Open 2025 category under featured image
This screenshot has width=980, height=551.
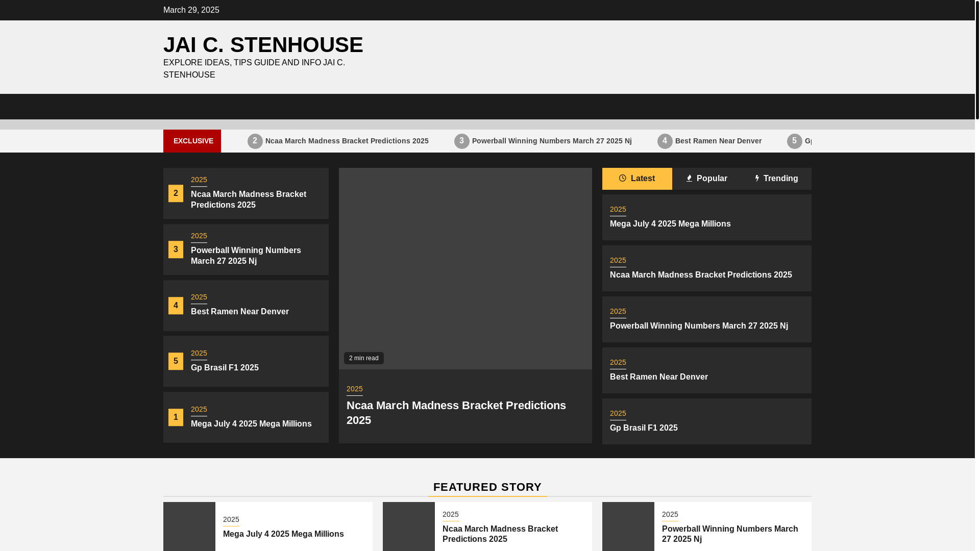[x=355, y=389]
